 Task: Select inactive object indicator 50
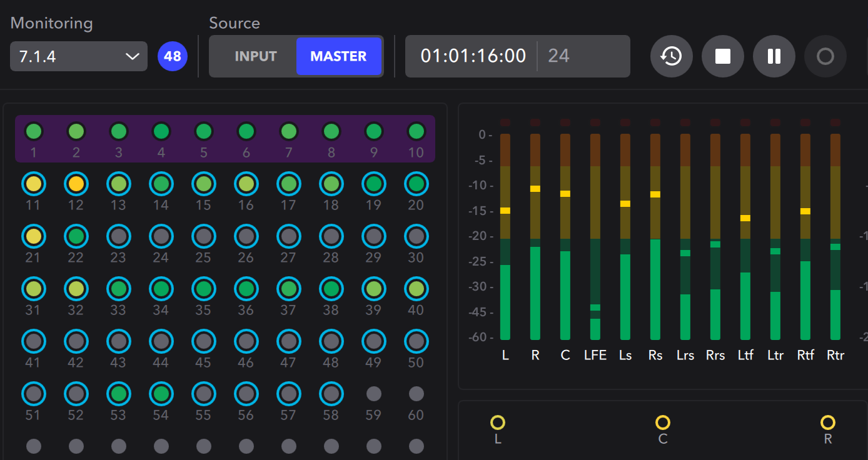(x=416, y=341)
